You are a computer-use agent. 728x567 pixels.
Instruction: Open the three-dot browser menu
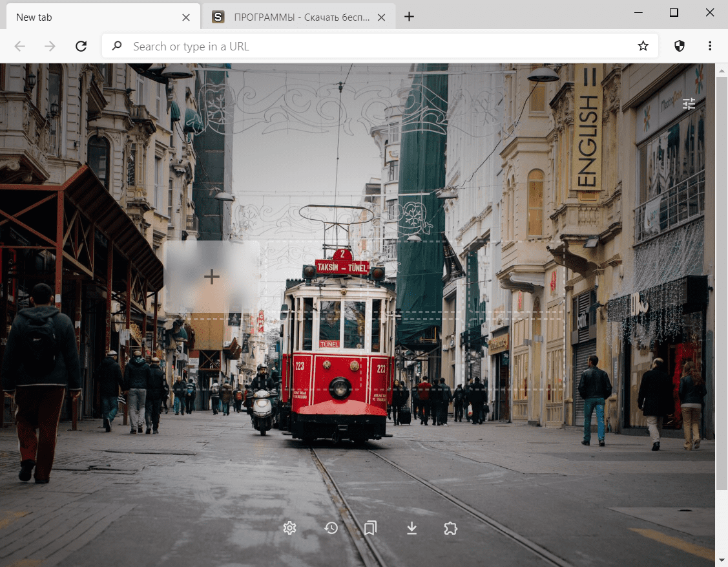point(710,46)
